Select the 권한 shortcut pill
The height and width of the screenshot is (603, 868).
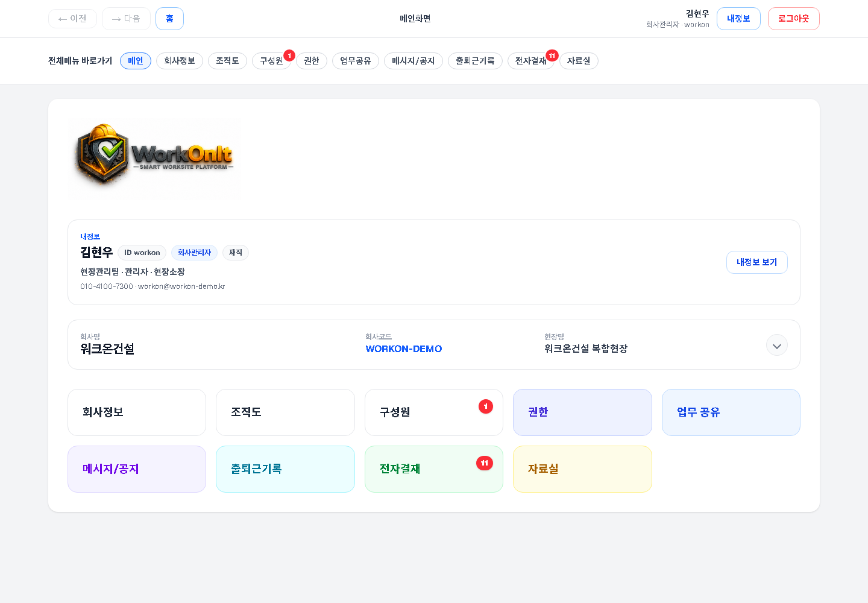tap(312, 61)
